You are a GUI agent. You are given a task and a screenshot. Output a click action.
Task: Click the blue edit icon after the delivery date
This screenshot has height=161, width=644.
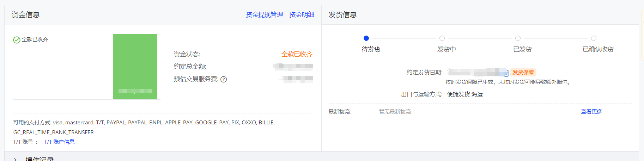506,73
